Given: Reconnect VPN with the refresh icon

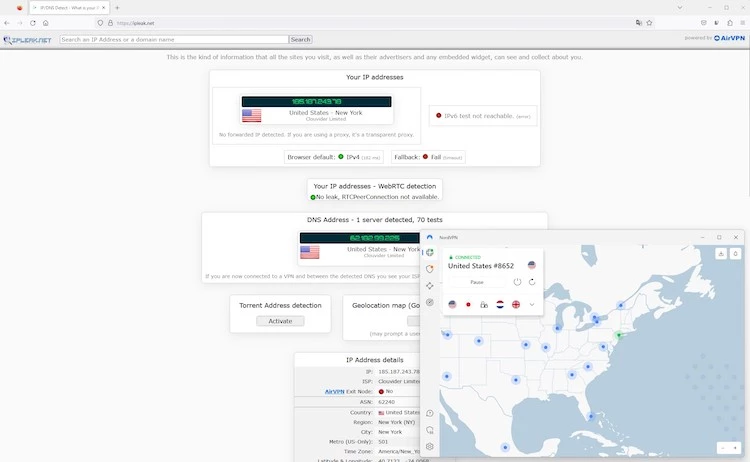Looking at the screenshot, I should pos(532,282).
